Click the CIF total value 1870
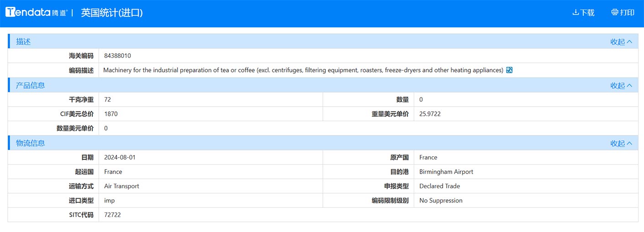 click(x=111, y=114)
